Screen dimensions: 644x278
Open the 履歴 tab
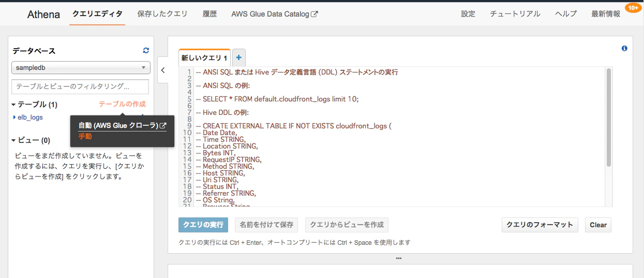pos(209,14)
